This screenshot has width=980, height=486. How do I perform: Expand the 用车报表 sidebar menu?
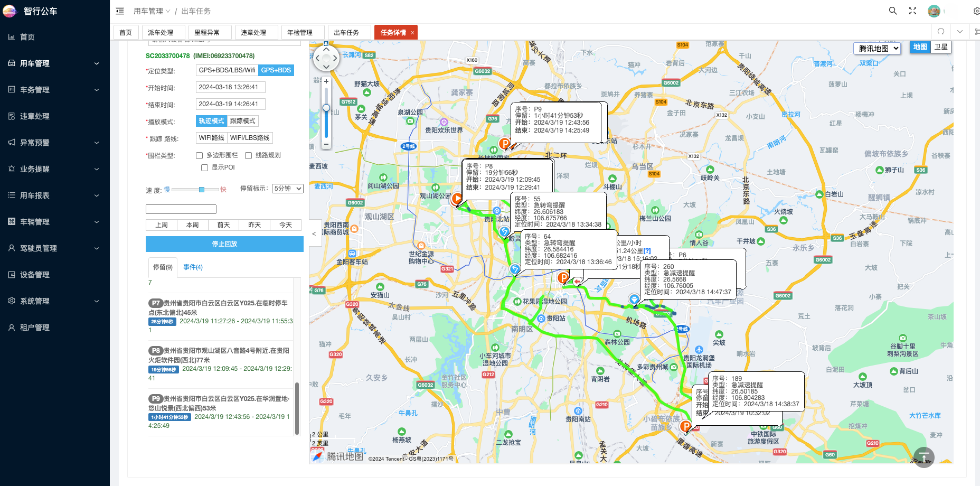tap(55, 195)
